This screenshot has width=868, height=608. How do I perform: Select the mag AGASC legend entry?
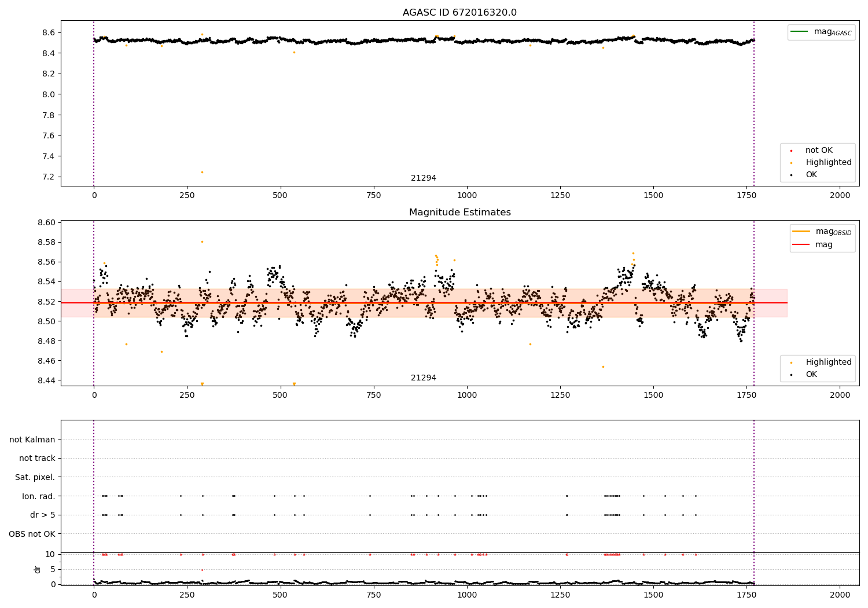coord(821,32)
